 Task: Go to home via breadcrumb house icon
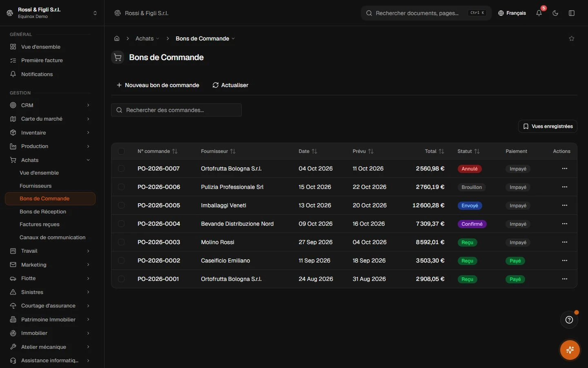coord(117,38)
